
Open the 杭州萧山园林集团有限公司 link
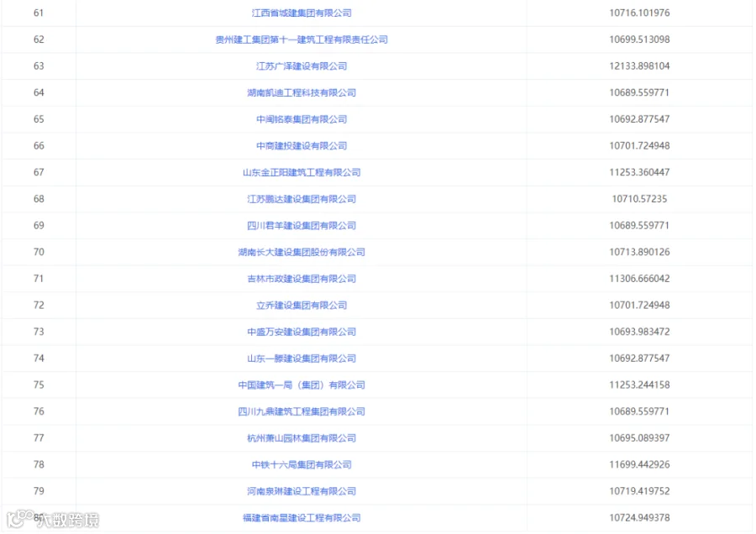pos(302,438)
